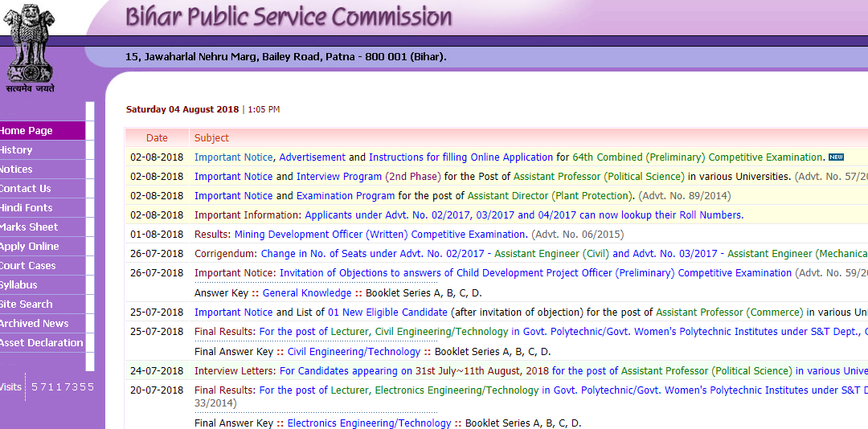Click the visits counter 57117355
This screenshot has width=868, height=429.
coord(63,387)
